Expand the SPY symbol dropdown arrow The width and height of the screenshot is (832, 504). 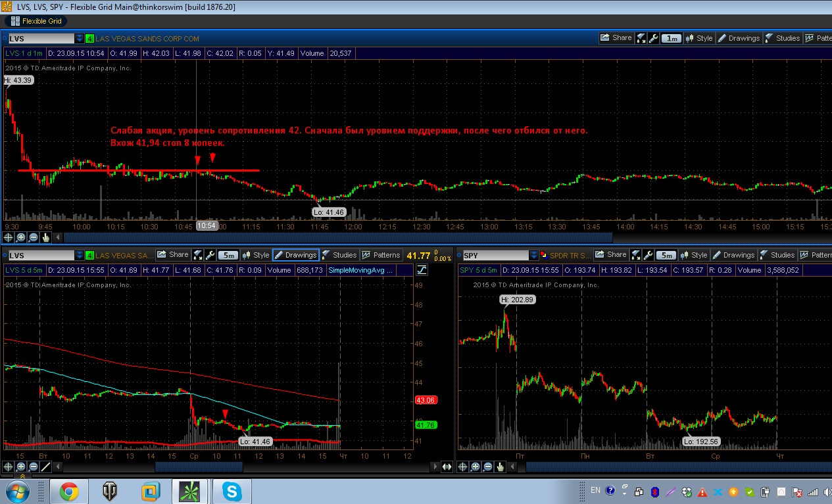point(534,256)
